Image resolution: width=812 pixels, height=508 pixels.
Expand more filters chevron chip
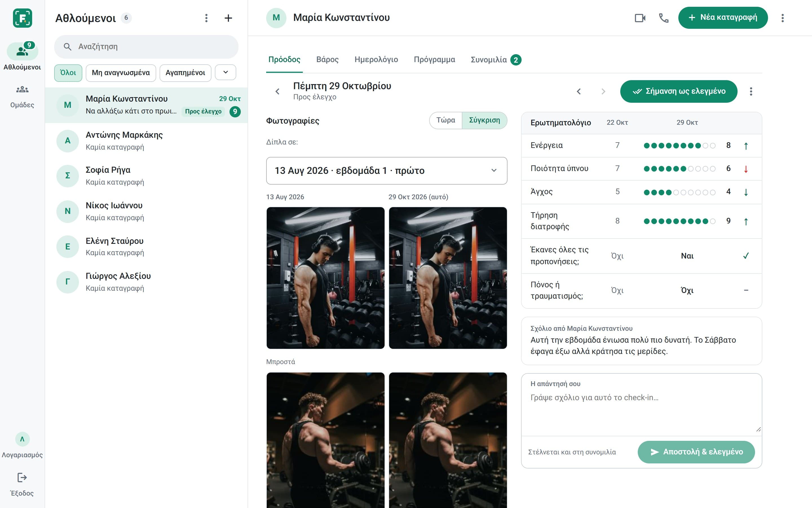click(226, 73)
